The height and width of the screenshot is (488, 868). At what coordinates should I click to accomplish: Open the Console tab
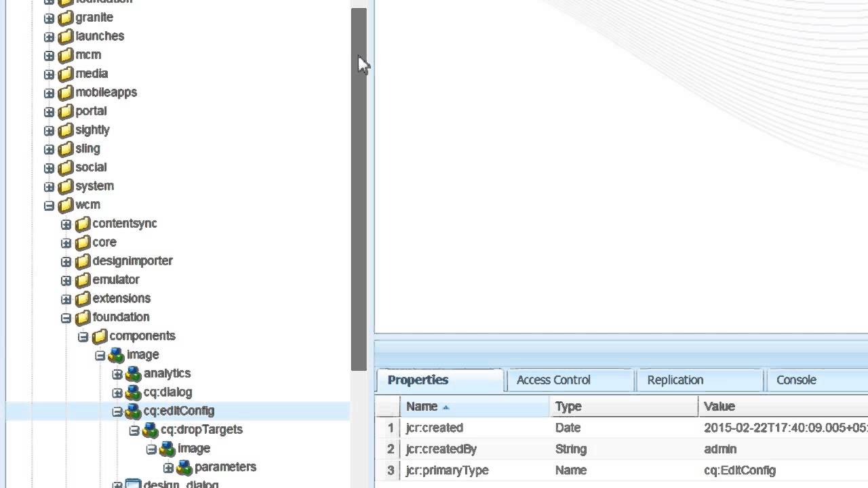817,380
